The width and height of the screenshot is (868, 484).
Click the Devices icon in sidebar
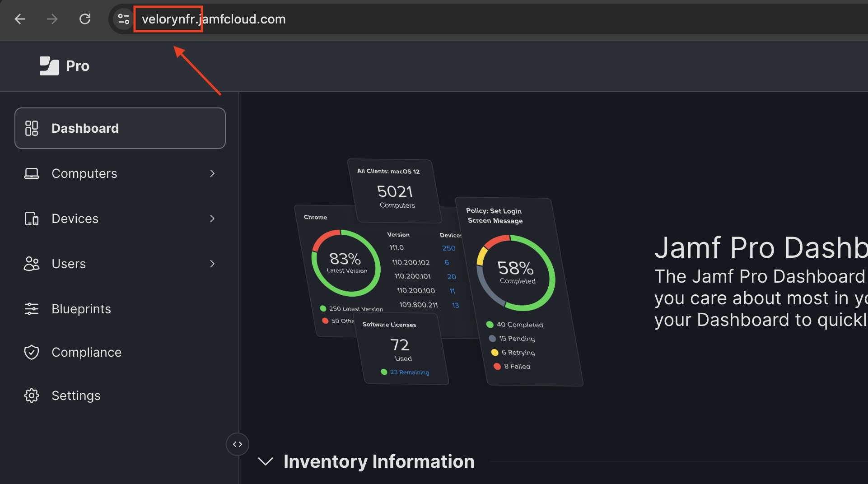click(32, 219)
